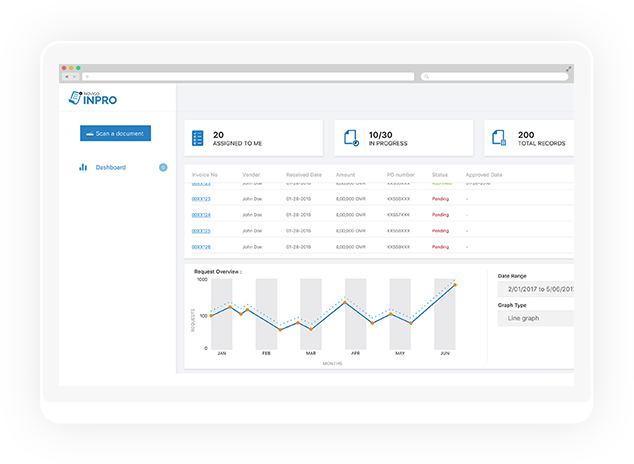The image size is (634, 464).
Task: Click the magnifier icon in the search field
Action: click(426, 76)
